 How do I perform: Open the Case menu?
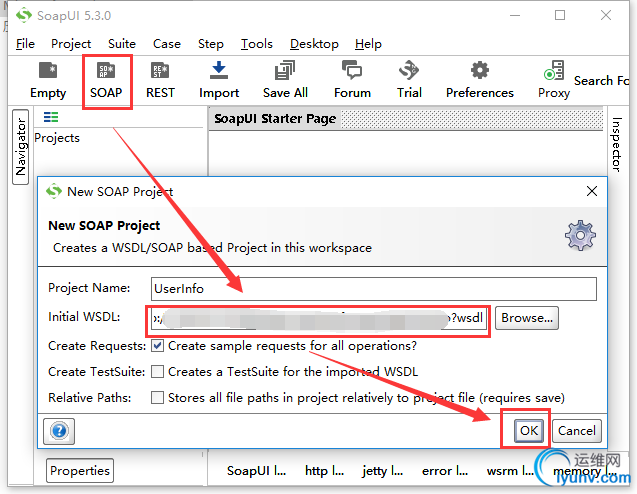[x=167, y=43]
